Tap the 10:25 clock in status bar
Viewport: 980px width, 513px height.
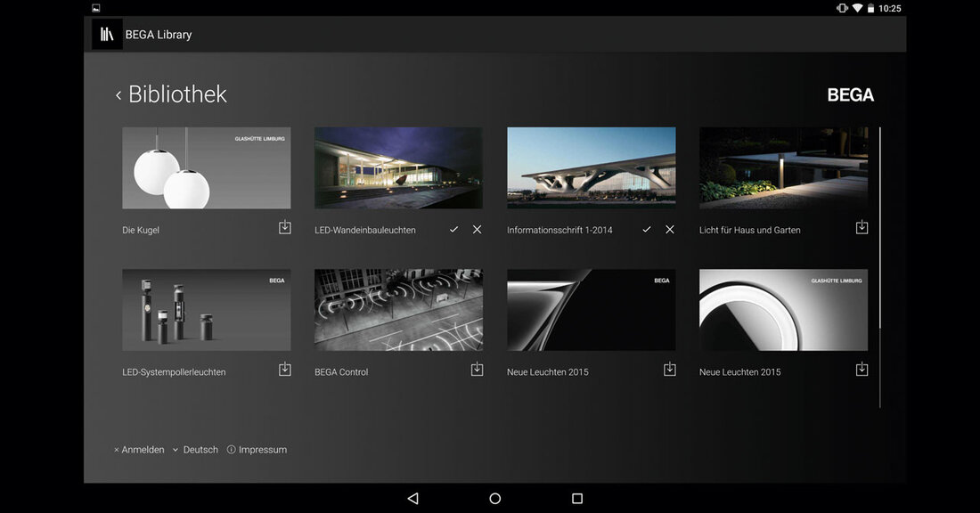point(889,8)
